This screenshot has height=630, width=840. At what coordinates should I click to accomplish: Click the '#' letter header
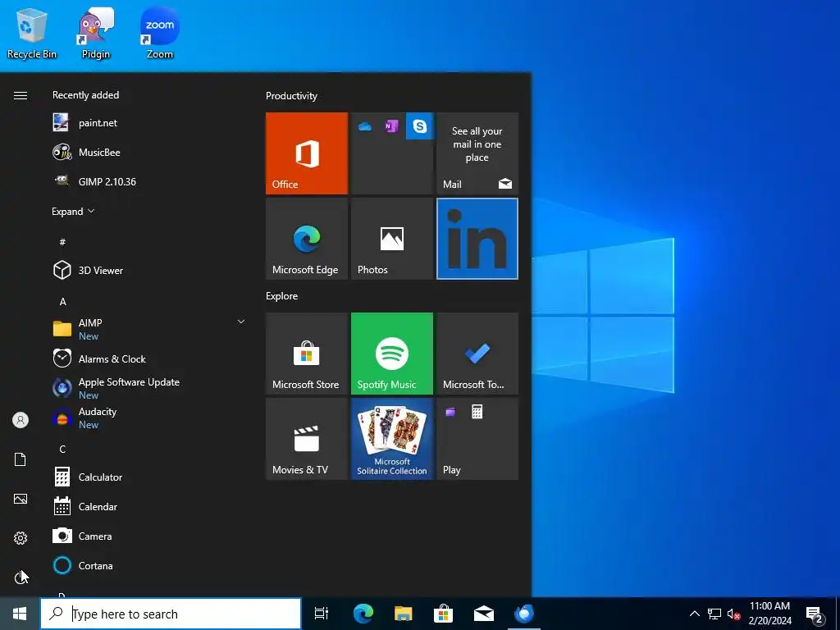point(62,242)
